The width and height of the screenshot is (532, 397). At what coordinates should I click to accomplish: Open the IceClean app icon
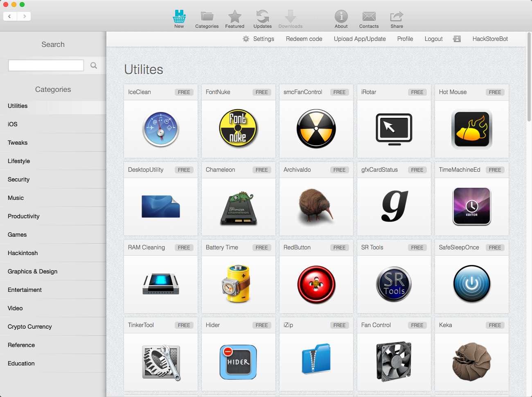coord(161,129)
